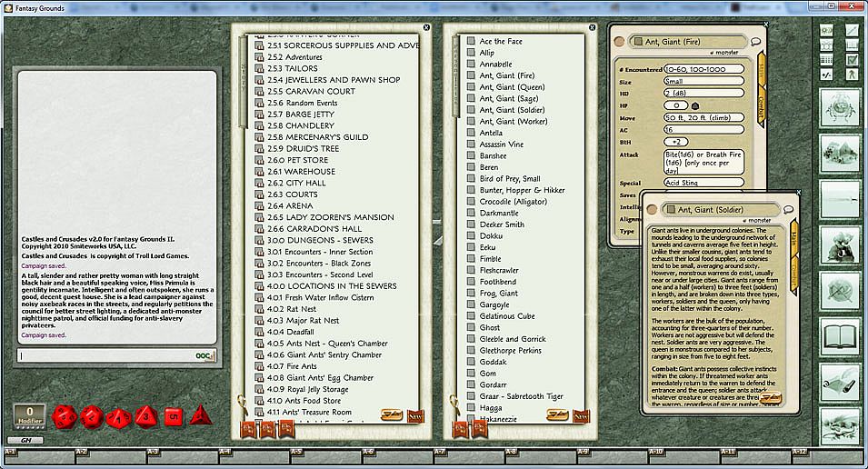This screenshot has height=469, width=868.
Task: Click the link icon beside Ant, Giant (Worker)
Action: [x=471, y=121]
